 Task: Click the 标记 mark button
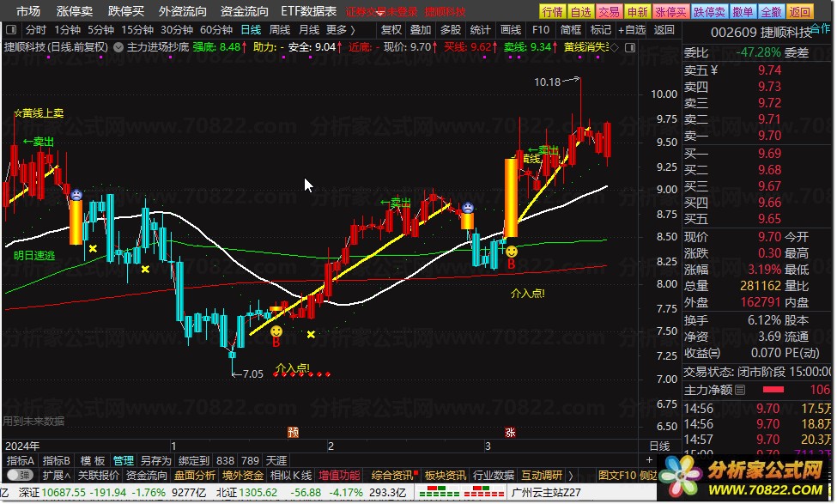(601, 30)
